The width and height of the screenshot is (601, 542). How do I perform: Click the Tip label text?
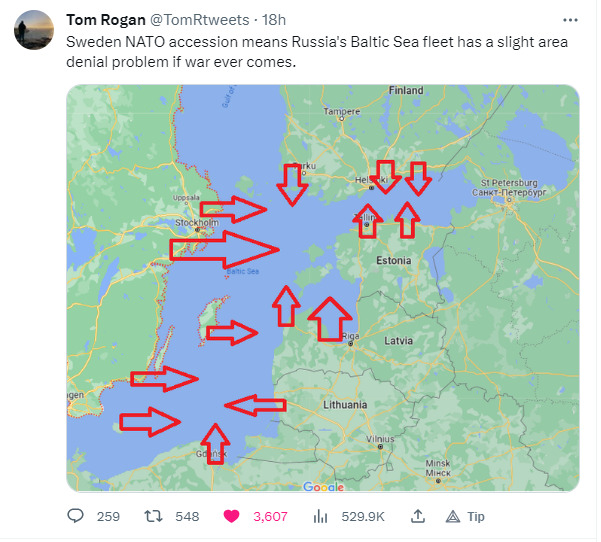pyautogui.click(x=476, y=519)
